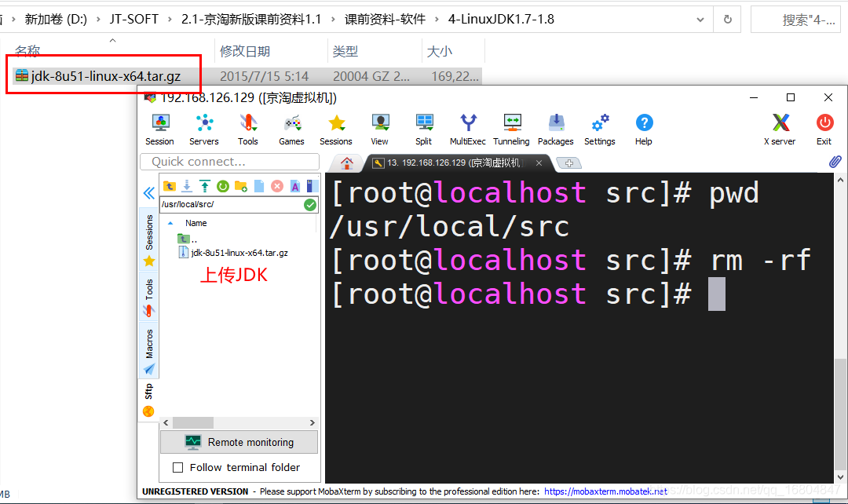
Task: Click 课前资料-软件 breadcrumb segment
Action: [385, 20]
